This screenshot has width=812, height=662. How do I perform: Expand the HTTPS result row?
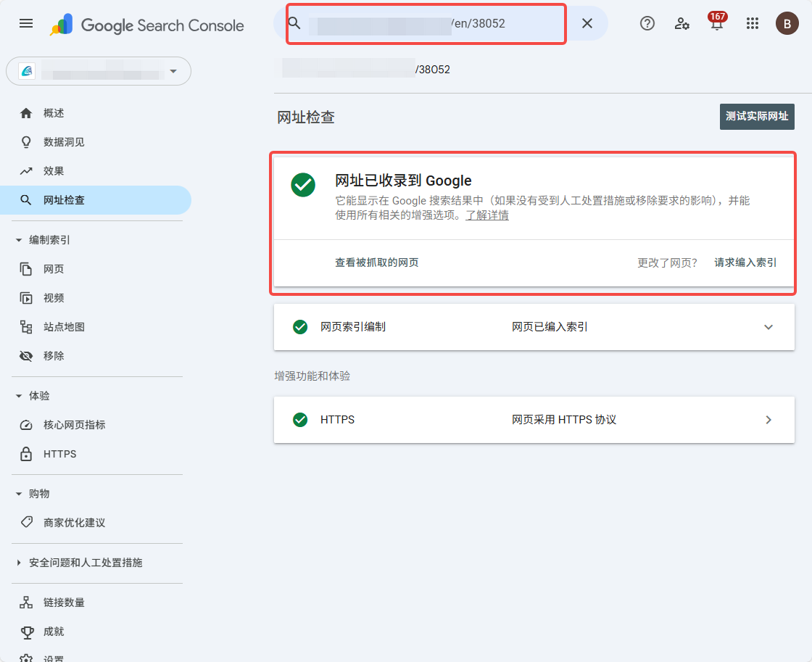pyautogui.click(x=768, y=419)
